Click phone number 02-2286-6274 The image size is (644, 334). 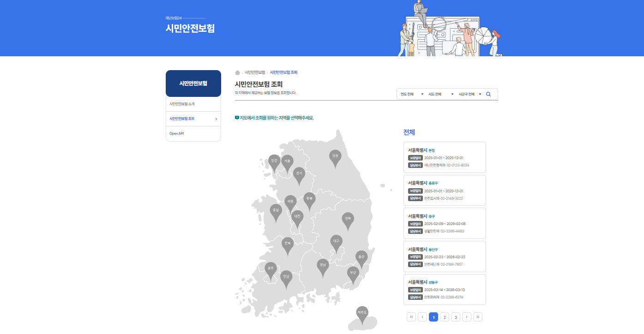tap(452, 297)
